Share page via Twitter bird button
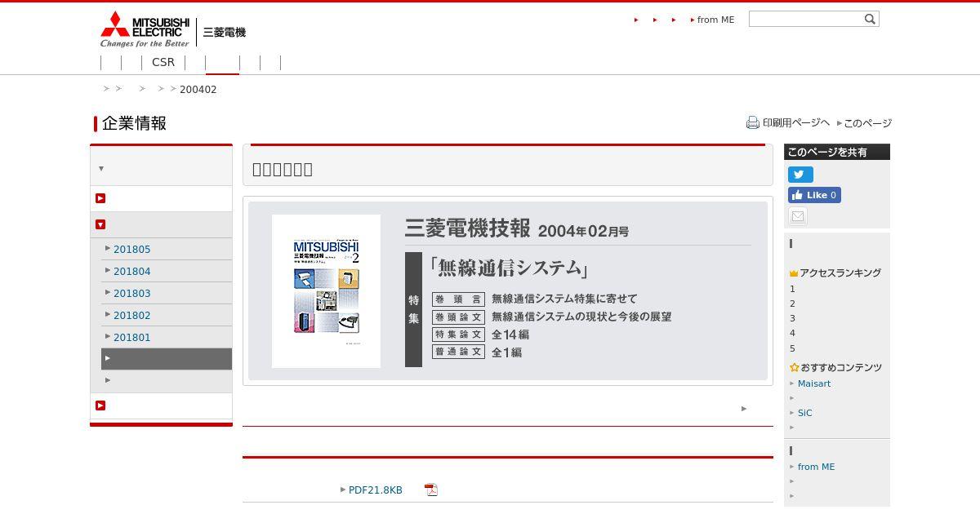Viewport: 980px width, 514px height. pyautogui.click(x=800, y=175)
